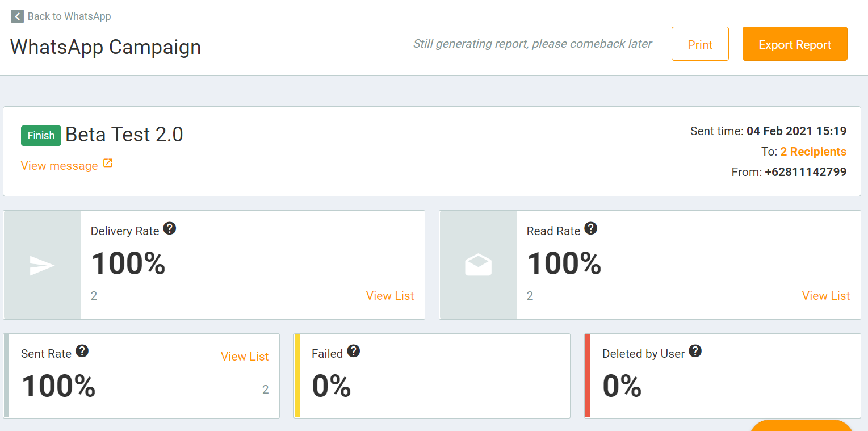Click the Beta Test 2.0 campaign title
This screenshot has width=868, height=431.
point(124,134)
